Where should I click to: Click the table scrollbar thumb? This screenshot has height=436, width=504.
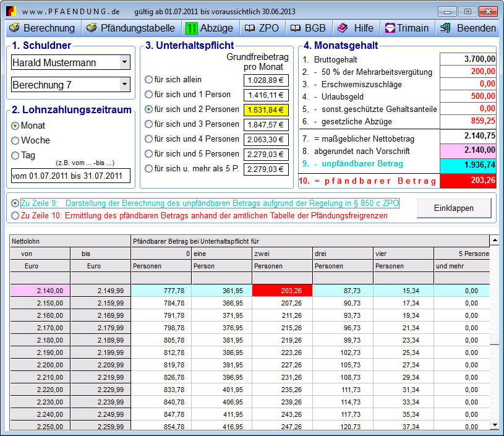click(x=495, y=340)
